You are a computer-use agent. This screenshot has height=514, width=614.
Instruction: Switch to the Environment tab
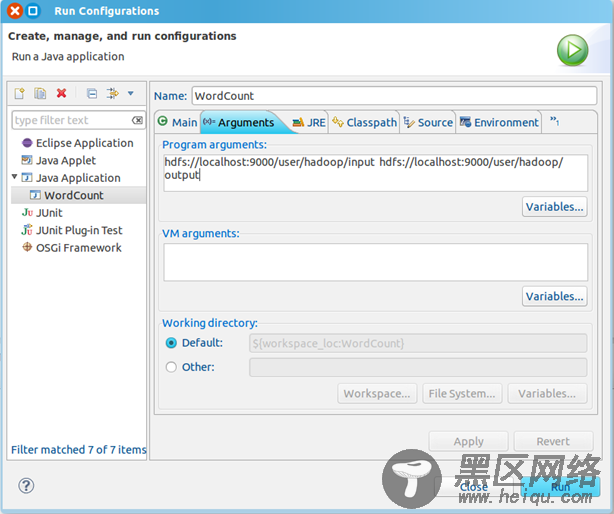(x=499, y=123)
